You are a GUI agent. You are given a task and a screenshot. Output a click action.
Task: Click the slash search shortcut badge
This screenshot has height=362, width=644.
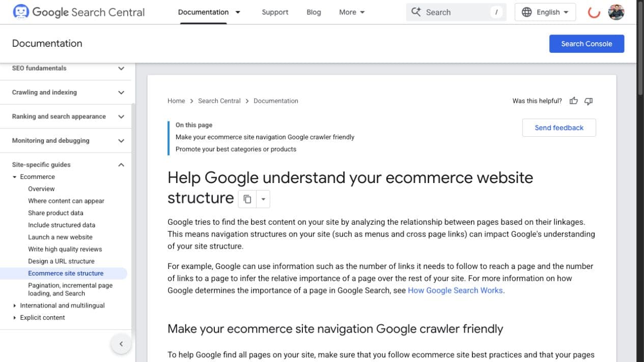(x=496, y=12)
